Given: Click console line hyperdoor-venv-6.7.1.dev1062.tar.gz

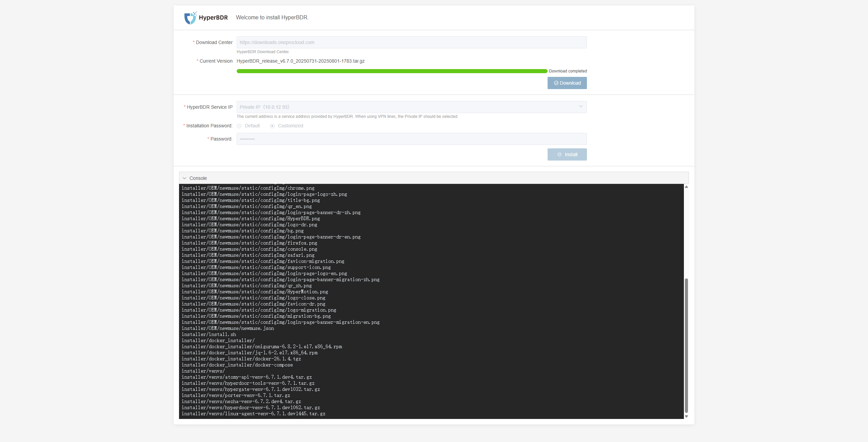Looking at the screenshot, I should pyautogui.click(x=251, y=407).
